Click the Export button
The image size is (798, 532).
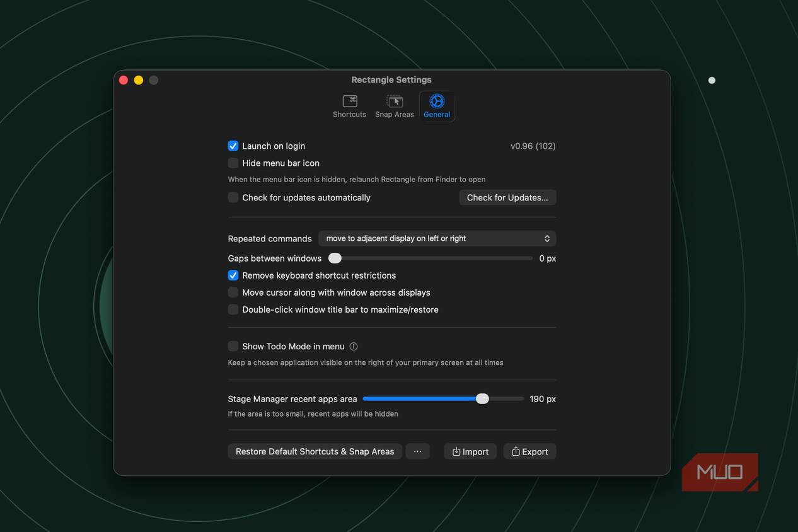pyautogui.click(x=529, y=452)
